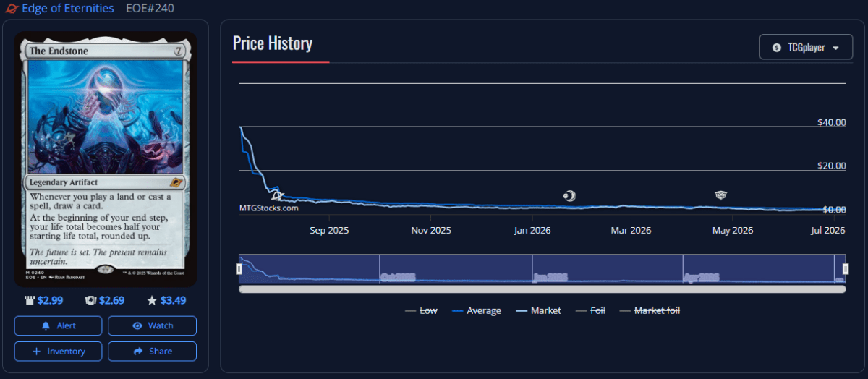Open the Edge of Eternities set link
This screenshot has height=379, width=868.
[68, 9]
